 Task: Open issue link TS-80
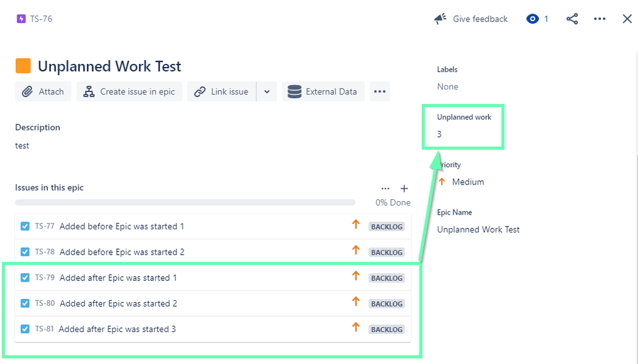(44, 303)
